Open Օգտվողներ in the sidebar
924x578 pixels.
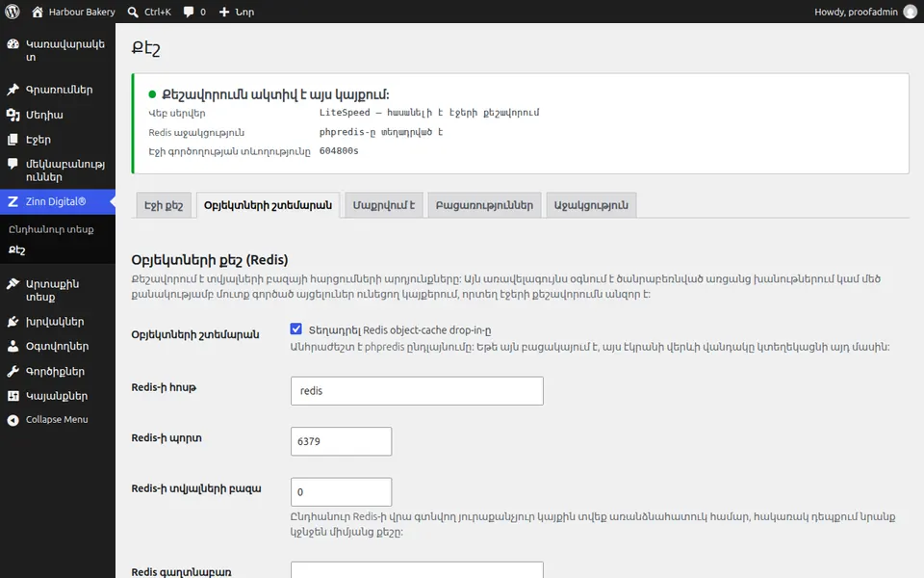(58, 346)
